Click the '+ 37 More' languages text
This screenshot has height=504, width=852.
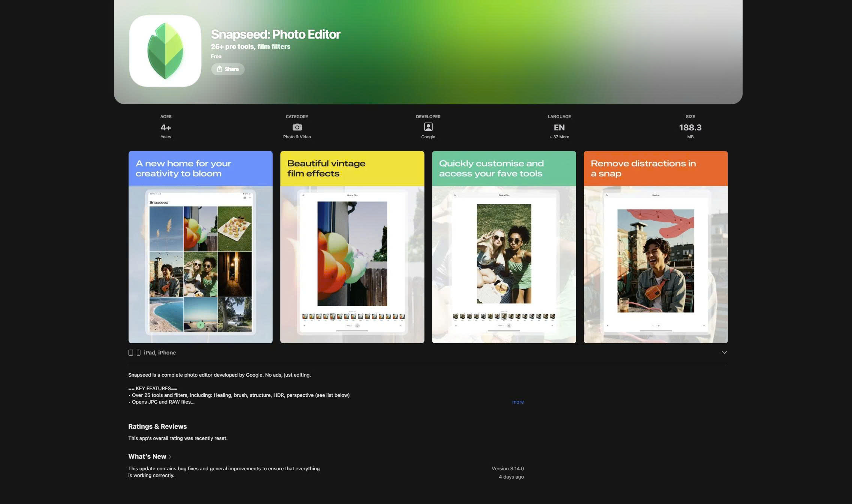[x=559, y=137]
